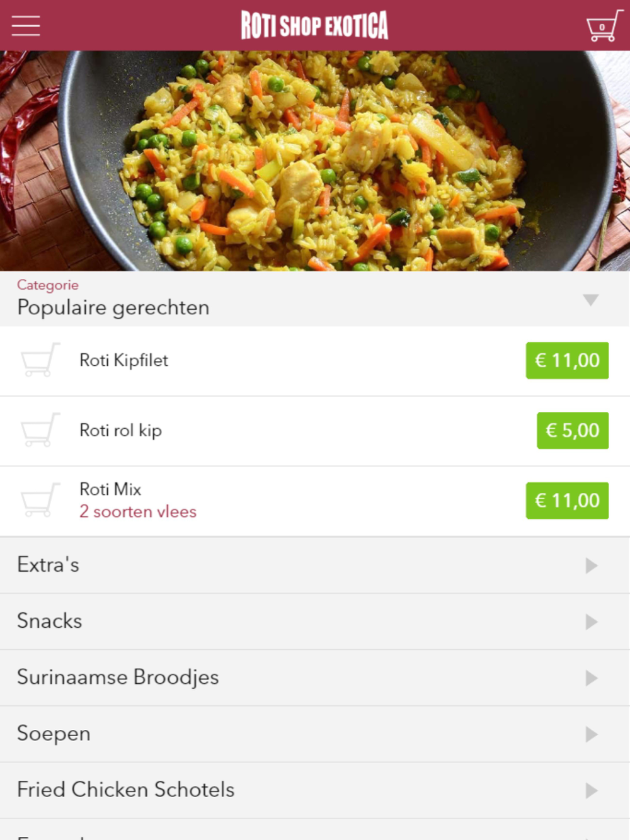630x840 pixels.
Task: Click the € 5,00 price button
Action: pyautogui.click(x=573, y=430)
